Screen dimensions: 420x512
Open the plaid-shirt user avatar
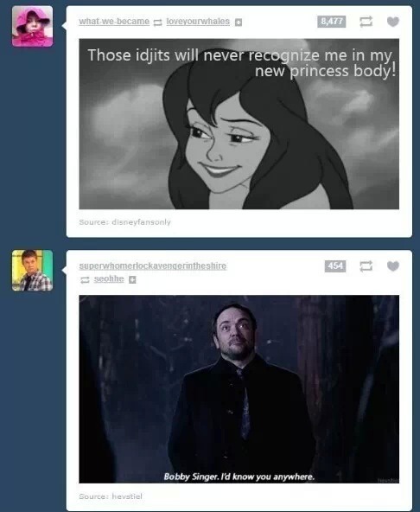pyautogui.click(x=32, y=271)
